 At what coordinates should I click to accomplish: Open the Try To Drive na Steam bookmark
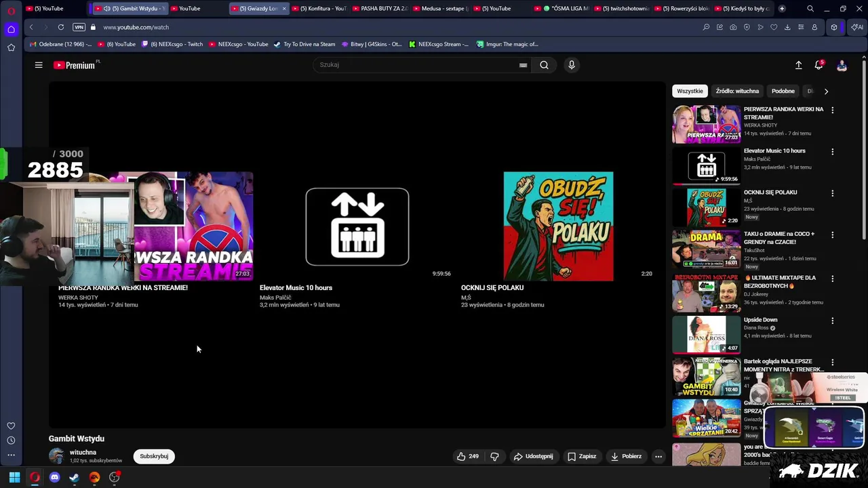(304, 44)
